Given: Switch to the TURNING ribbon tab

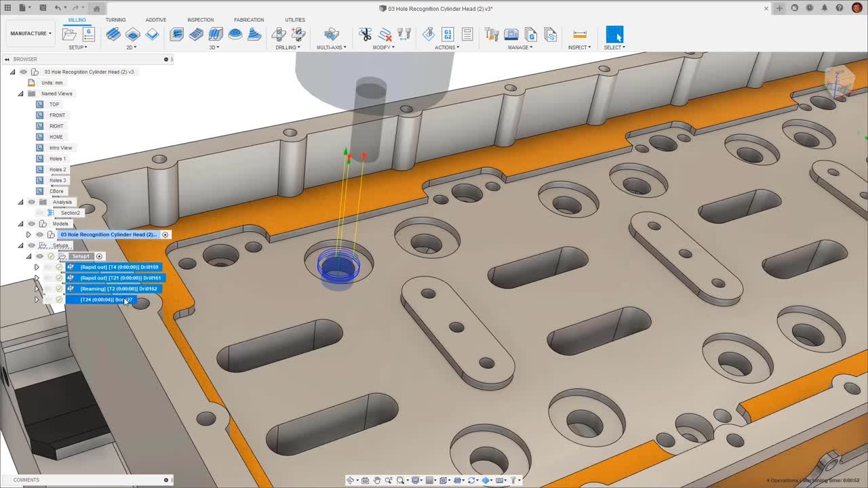Looking at the screenshot, I should click(115, 20).
